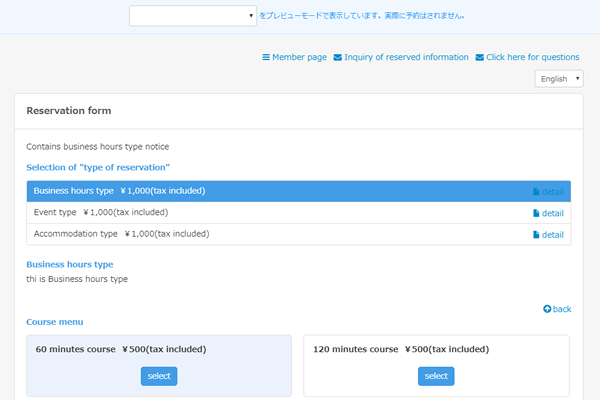Click the document icon in Event type row

(536, 213)
